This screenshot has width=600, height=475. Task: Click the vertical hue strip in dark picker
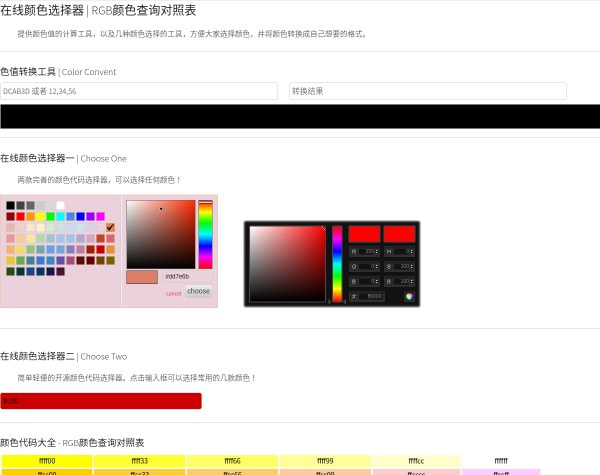(337, 263)
